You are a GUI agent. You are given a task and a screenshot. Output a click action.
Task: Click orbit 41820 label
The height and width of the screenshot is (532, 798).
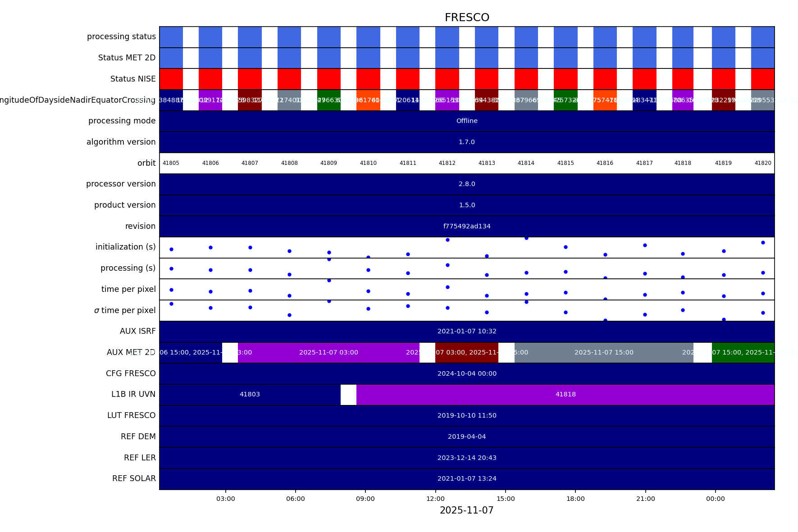click(763, 163)
